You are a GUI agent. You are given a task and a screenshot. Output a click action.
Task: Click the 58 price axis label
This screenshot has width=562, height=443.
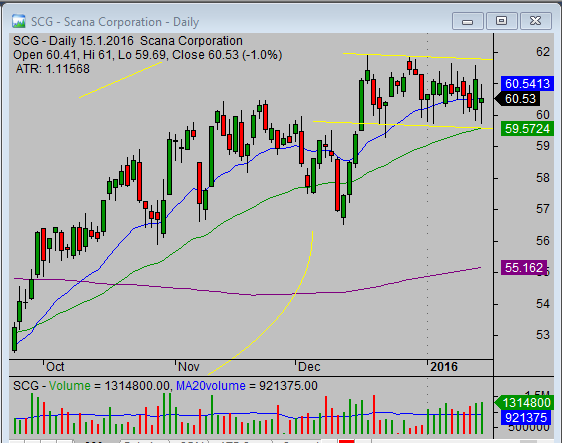tap(543, 177)
